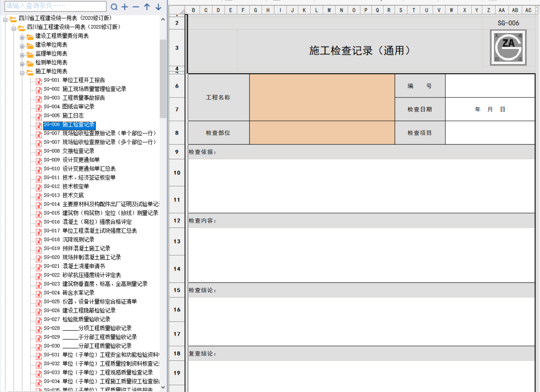Click the file icon of SG-020 现场拌制混凝土施工记录
Image resolution: width=540 pixels, height=392 pixels.
(39, 259)
